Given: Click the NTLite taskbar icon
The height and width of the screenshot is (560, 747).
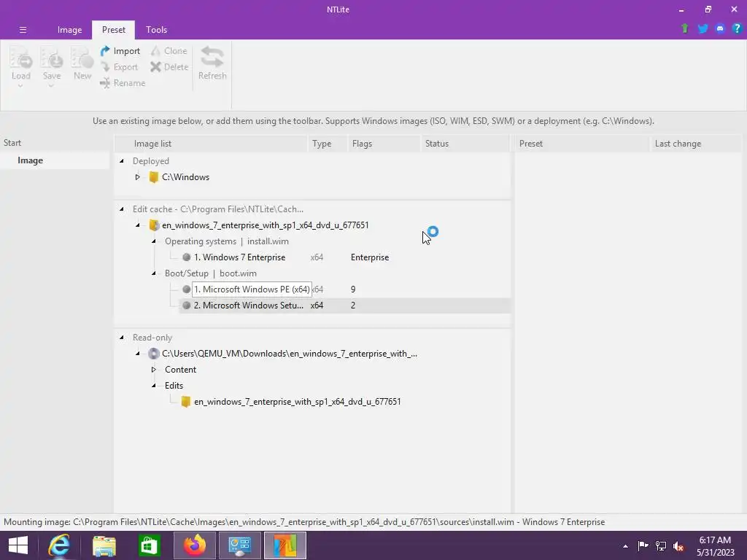Looking at the screenshot, I should [x=285, y=545].
